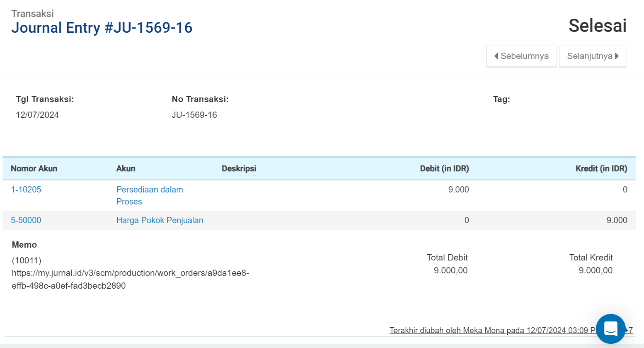Click the transaction date 12/07/2024
Viewport: 644px width, 348px height.
point(37,115)
